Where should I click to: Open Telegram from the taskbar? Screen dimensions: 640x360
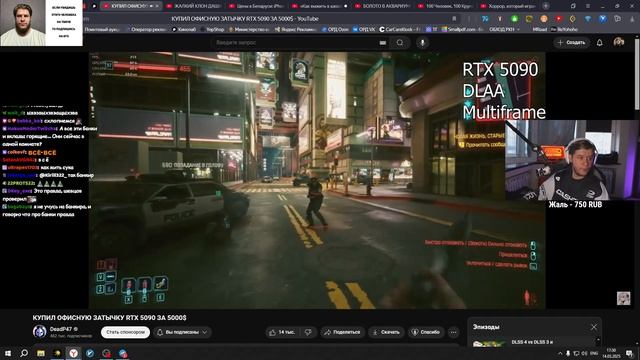tap(123, 353)
